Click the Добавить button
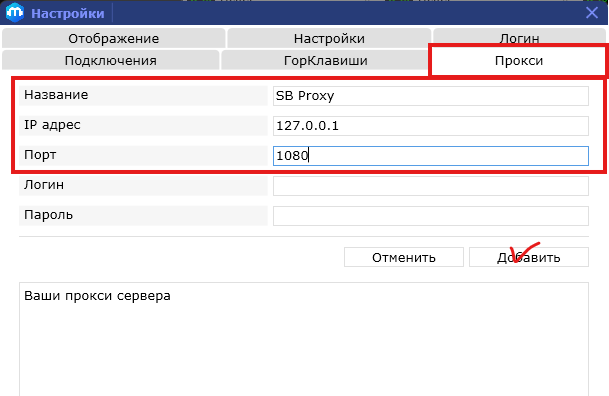The image size is (609, 396). click(529, 257)
